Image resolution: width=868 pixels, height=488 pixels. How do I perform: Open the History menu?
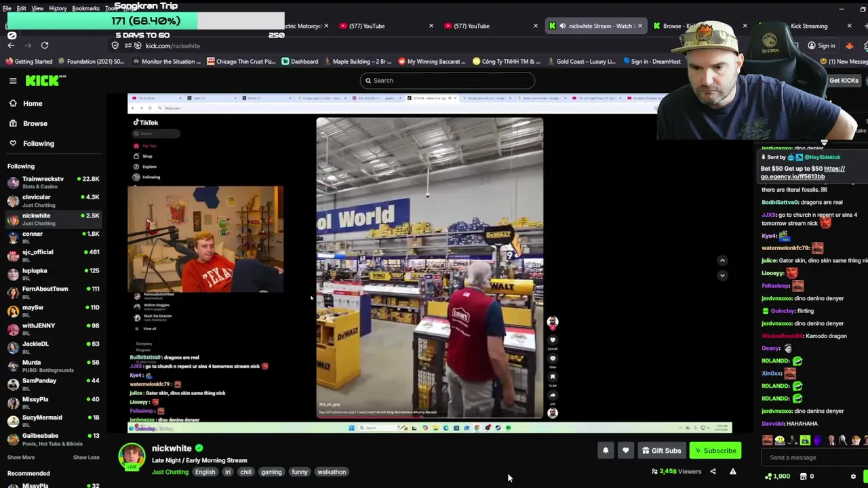[x=58, y=8]
